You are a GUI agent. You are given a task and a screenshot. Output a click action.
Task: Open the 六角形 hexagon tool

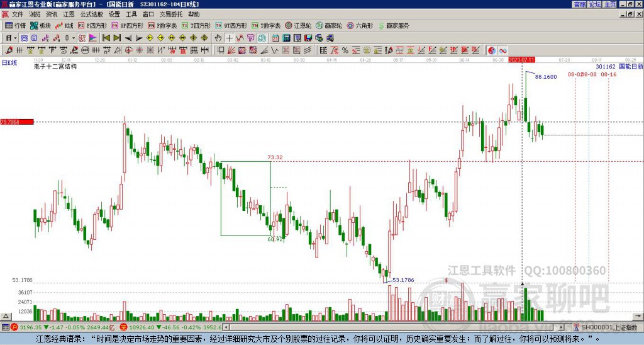[360, 25]
